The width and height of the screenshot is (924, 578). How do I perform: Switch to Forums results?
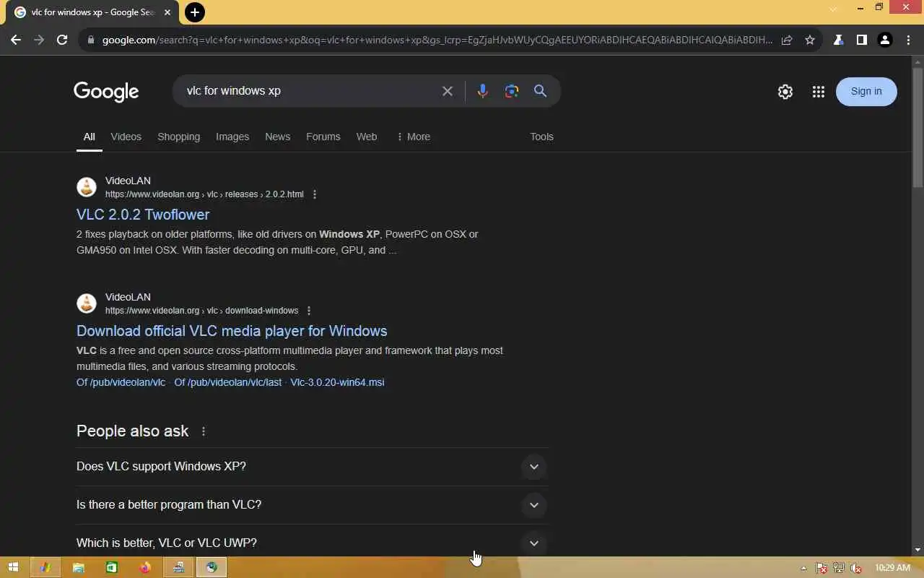coord(323,137)
